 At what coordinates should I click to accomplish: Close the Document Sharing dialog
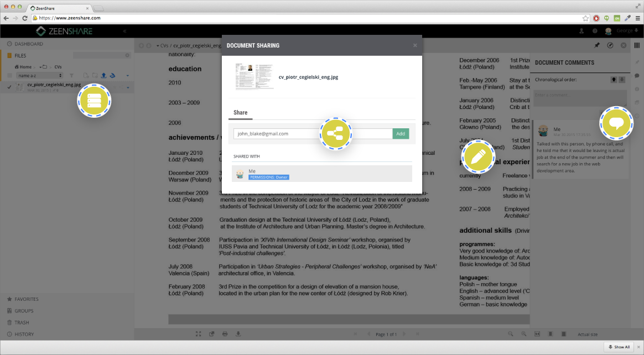tap(415, 45)
